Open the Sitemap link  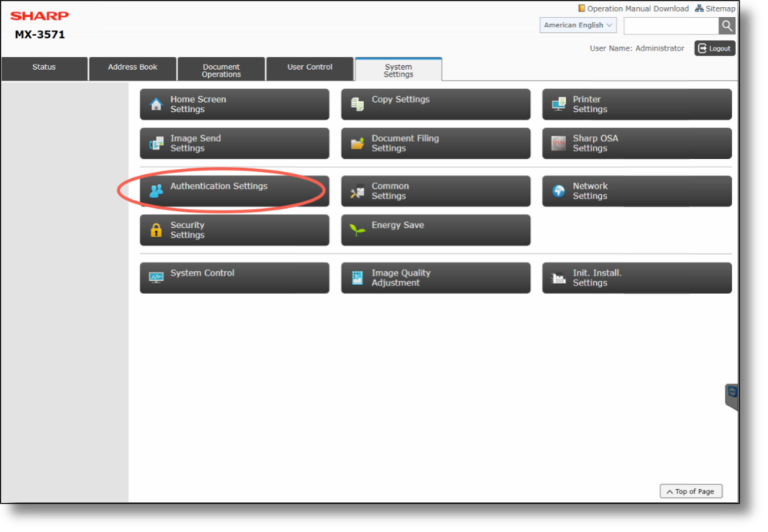pyautogui.click(x=720, y=8)
